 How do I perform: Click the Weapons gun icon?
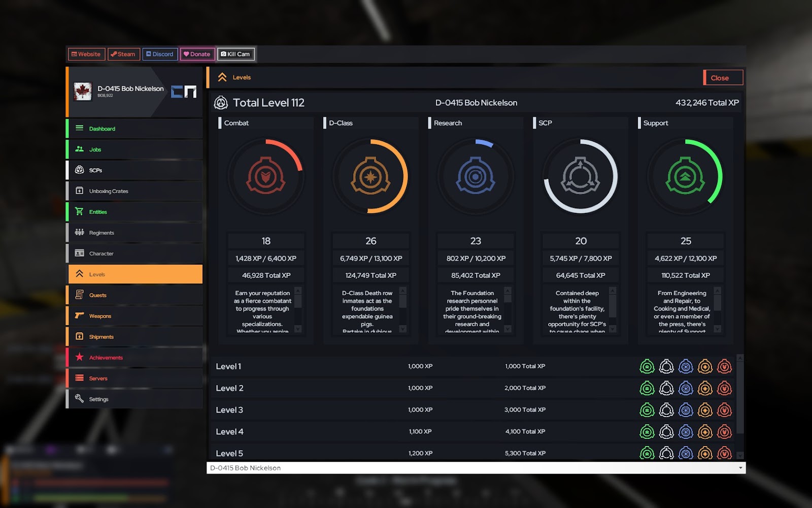click(80, 315)
